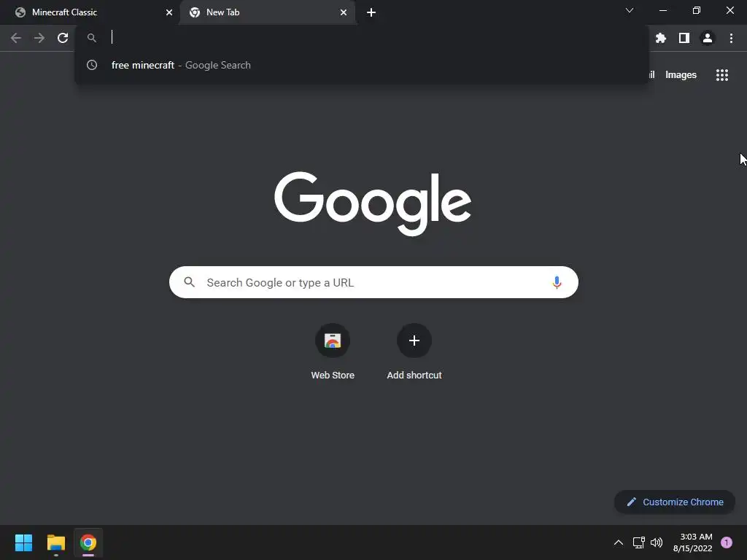Image resolution: width=747 pixels, height=560 pixels.
Task: Click the Google logo
Action: click(373, 203)
